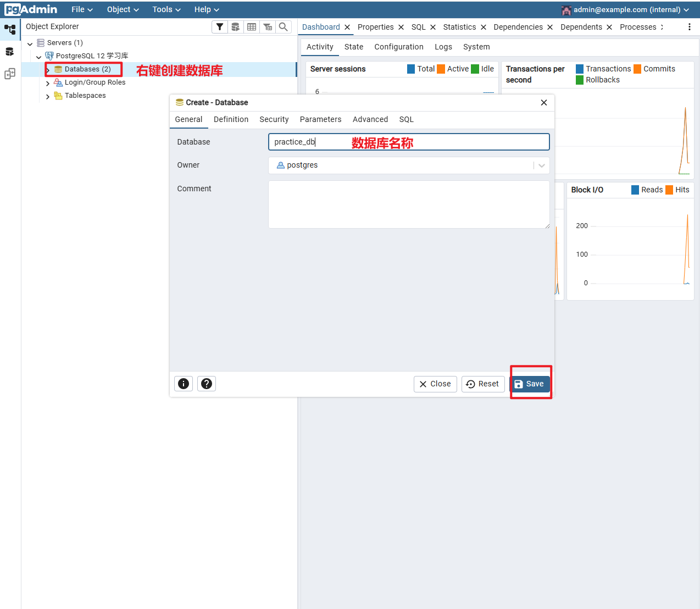Click the View Data table icon
Viewport: 700px width, 609px height.
point(252,27)
